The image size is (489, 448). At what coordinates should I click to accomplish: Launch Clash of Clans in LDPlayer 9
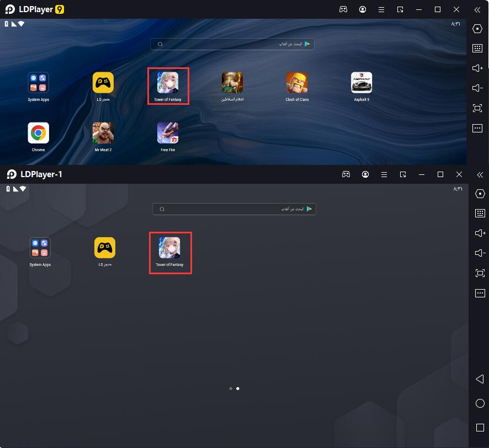pos(297,83)
